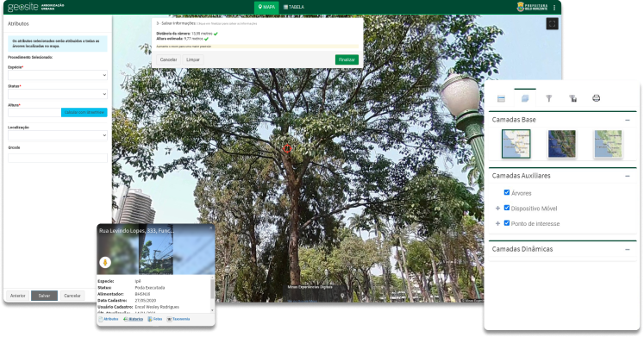Open the legend tab icon in layers panel
Screen dimensions: 644x337
(501, 98)
